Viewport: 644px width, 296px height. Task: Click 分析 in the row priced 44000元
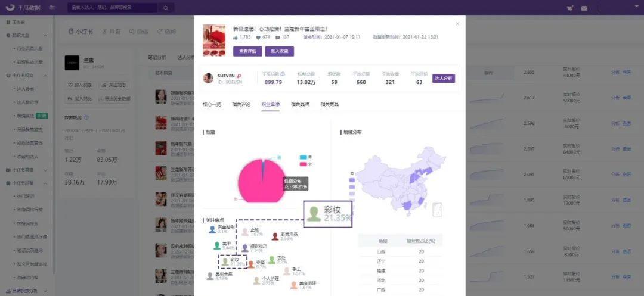[615, 72]
